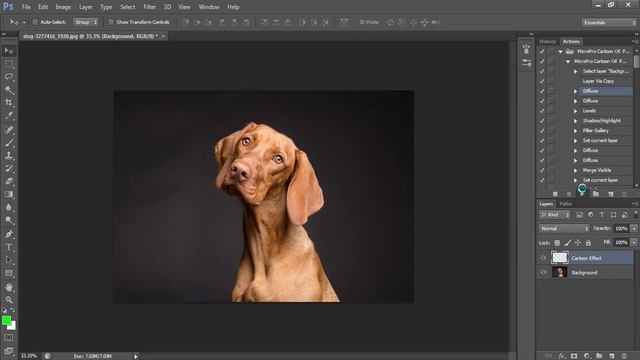This screenshot has width=640, height=360.
Task: Add layer style fx in Layers panel
Action: point(562,356)
